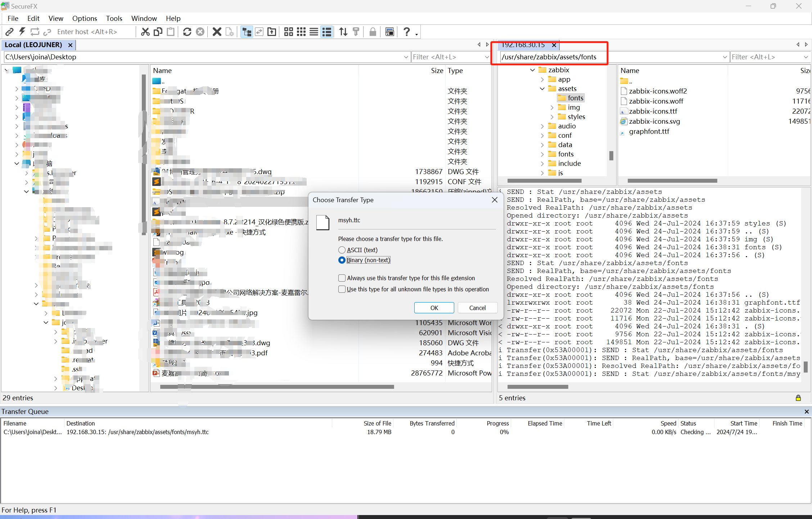Close the Local (LEOJUNER) tab

click(71, 45)
